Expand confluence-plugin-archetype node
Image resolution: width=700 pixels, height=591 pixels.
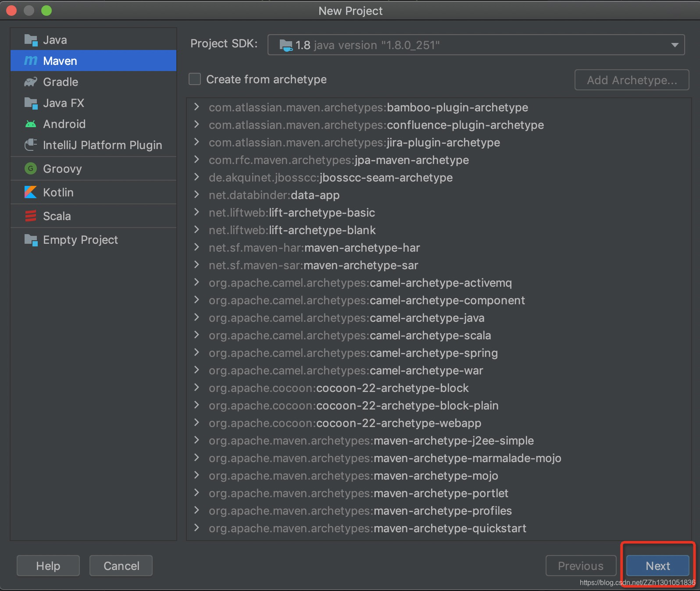click(196, 125)
